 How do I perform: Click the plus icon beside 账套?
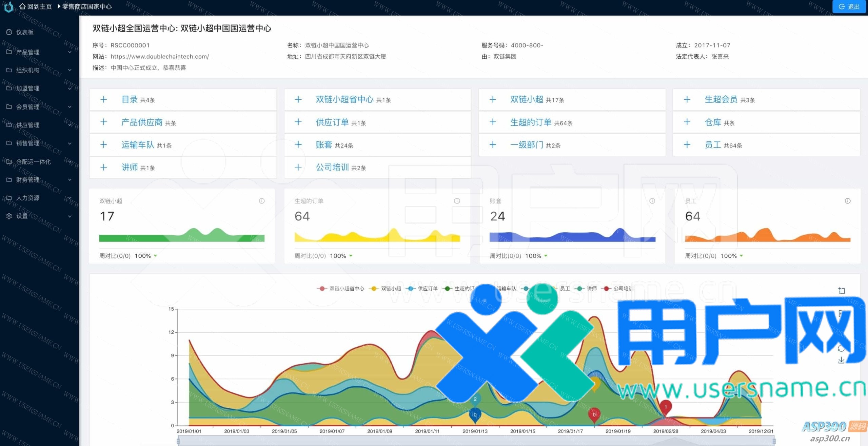[x=298, y=145]
